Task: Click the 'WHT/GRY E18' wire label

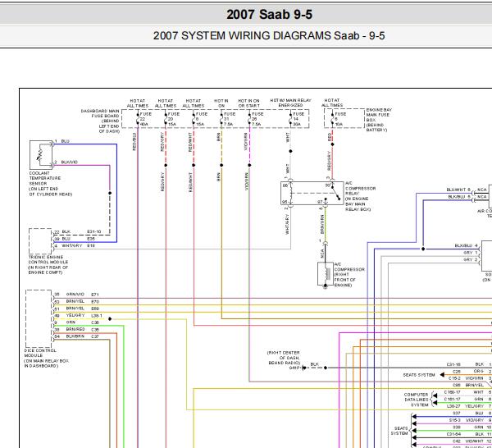Action: click(x=78, y=245)
